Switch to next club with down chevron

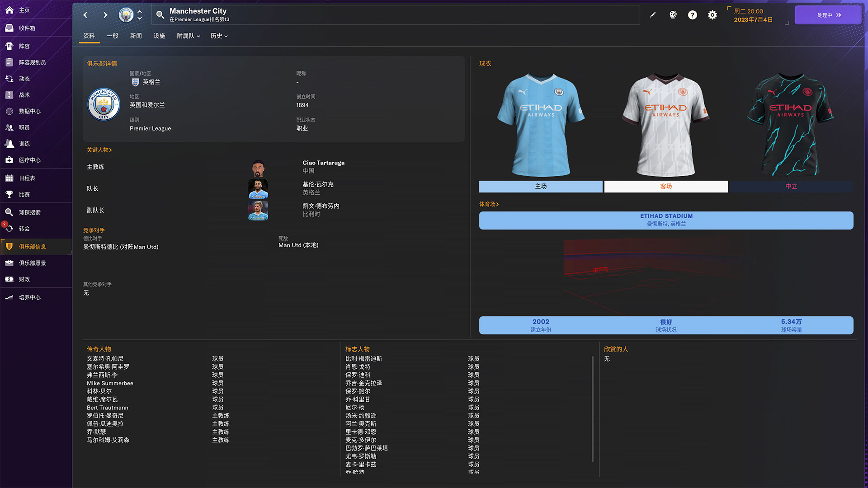140,19
